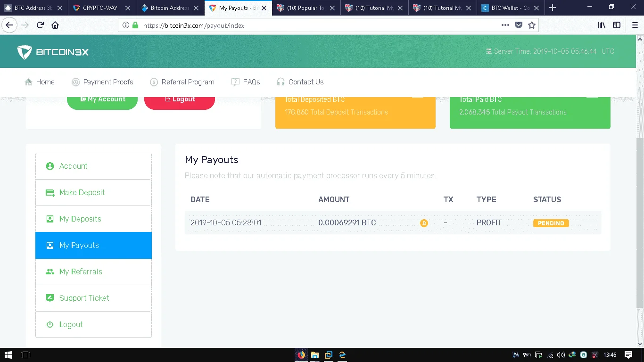
Task: Click the Pocket save icon
Action: click(519, 25)
